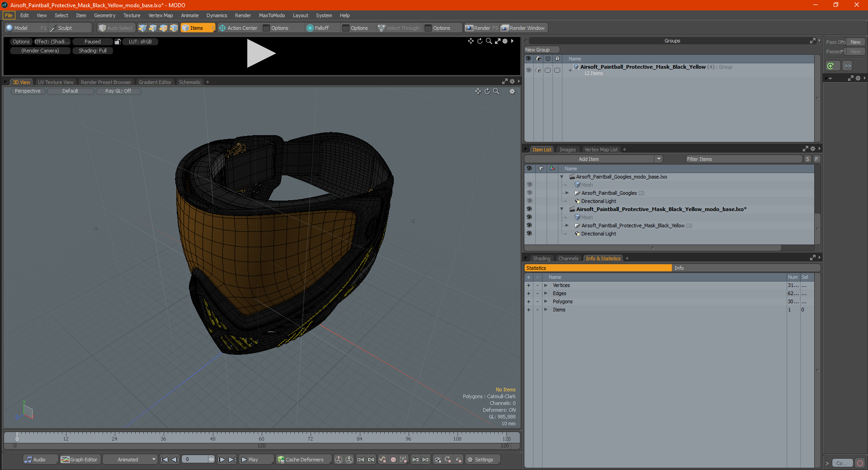Hide the Airsoft_Paintball_Protective_Mask_Black_Yellow mesh group
This screenshot has width=868, height=470.
[x=529, y=226]
